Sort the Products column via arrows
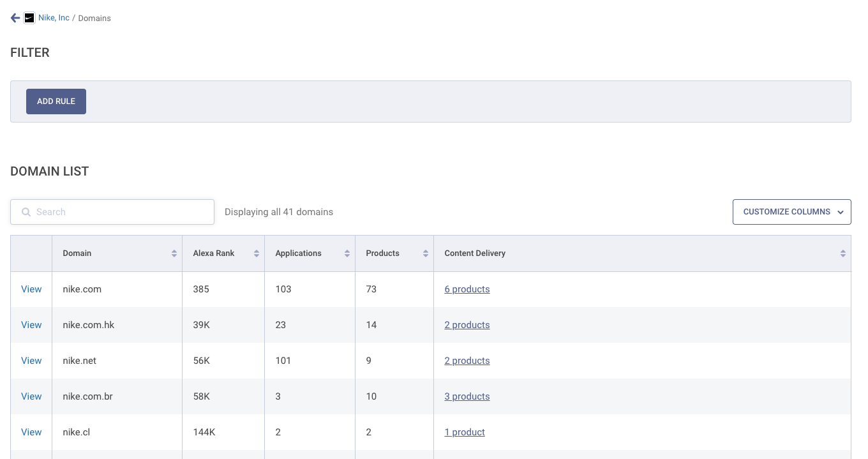Image resolution: width=868 pixels, height=459 pixels. [426, 253]
